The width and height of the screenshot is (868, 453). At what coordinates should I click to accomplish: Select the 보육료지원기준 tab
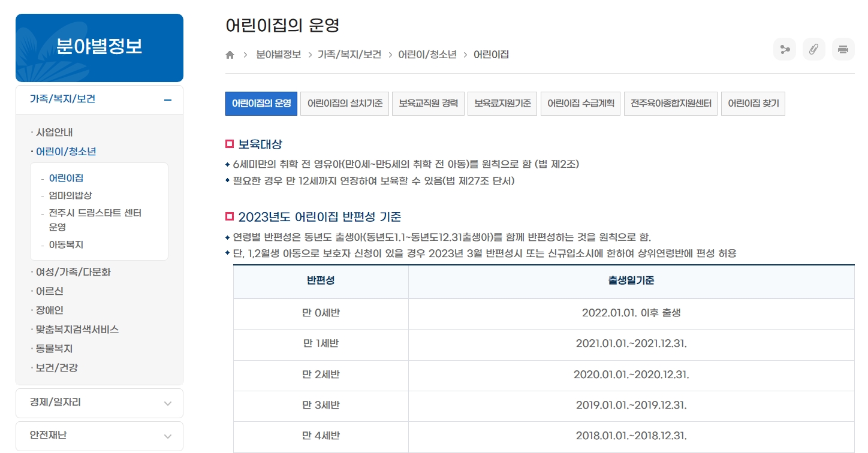point(502,103)
